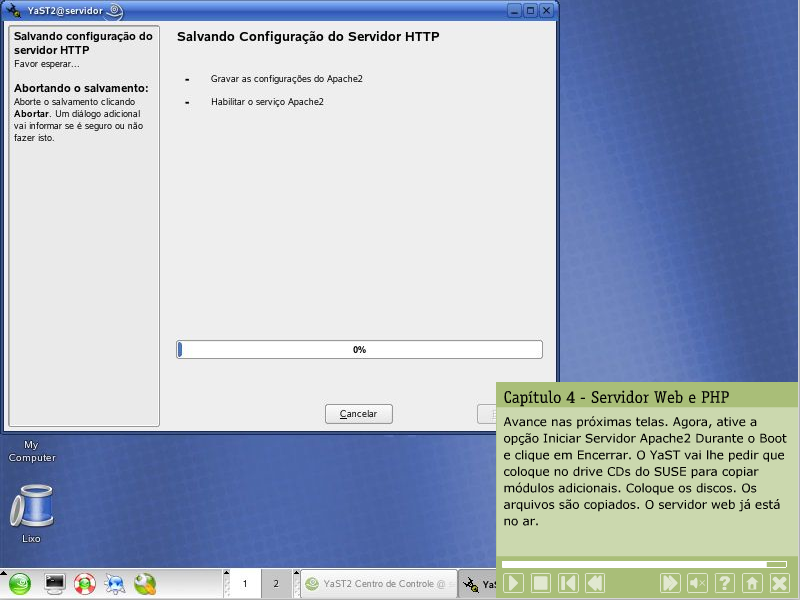
Task: Stop the tutorial playback
Action: coord(541,583)
